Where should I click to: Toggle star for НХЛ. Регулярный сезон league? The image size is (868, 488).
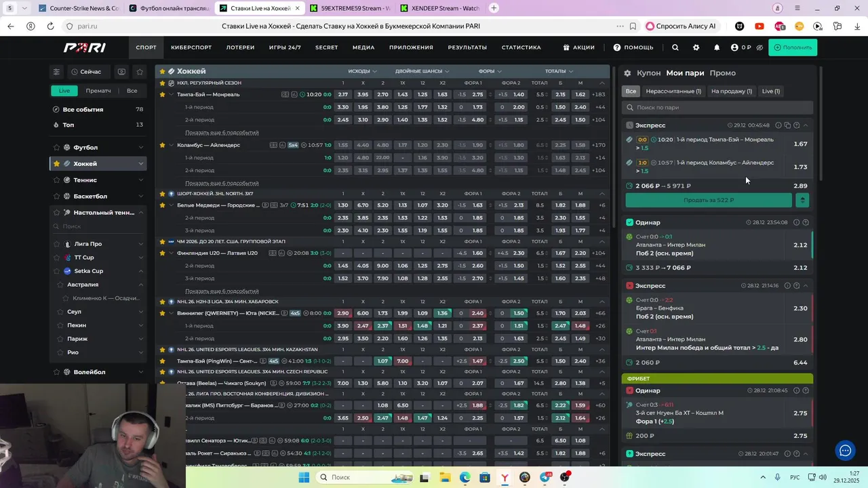[162, 83]
